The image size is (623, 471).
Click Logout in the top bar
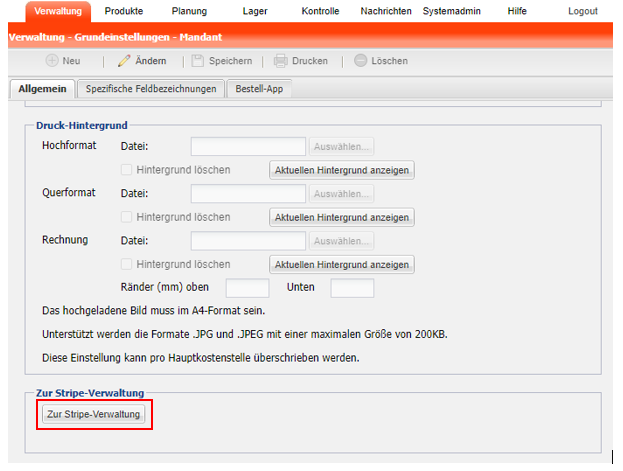pos(582,11)
